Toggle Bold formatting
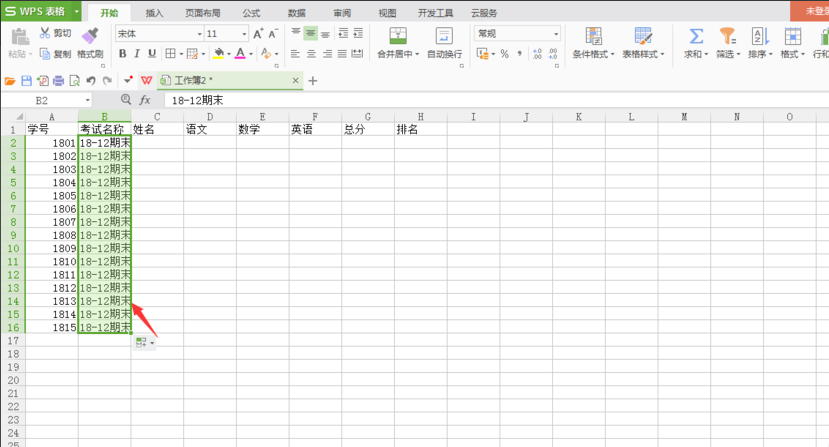The image size is (829, 447). (x=121, y=54)
